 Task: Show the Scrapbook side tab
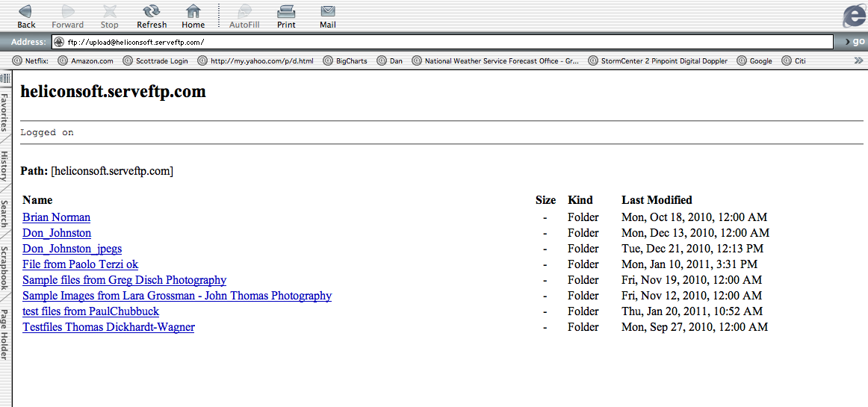click(x=5, y=268)
